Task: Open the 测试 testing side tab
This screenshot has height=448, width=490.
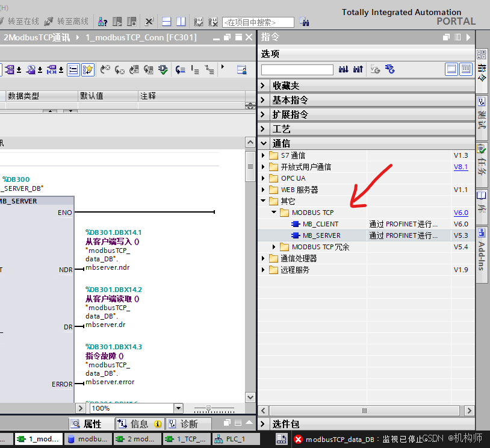Action: coord(482,117)
